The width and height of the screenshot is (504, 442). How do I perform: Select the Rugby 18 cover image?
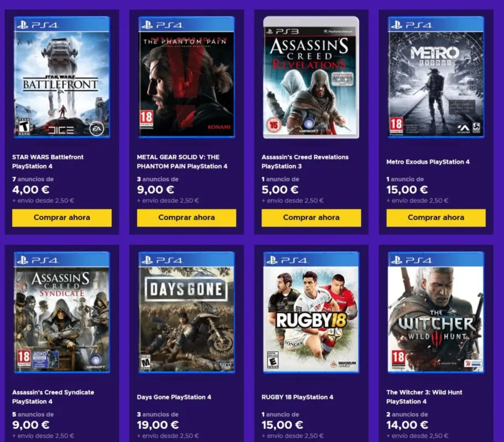311,313
